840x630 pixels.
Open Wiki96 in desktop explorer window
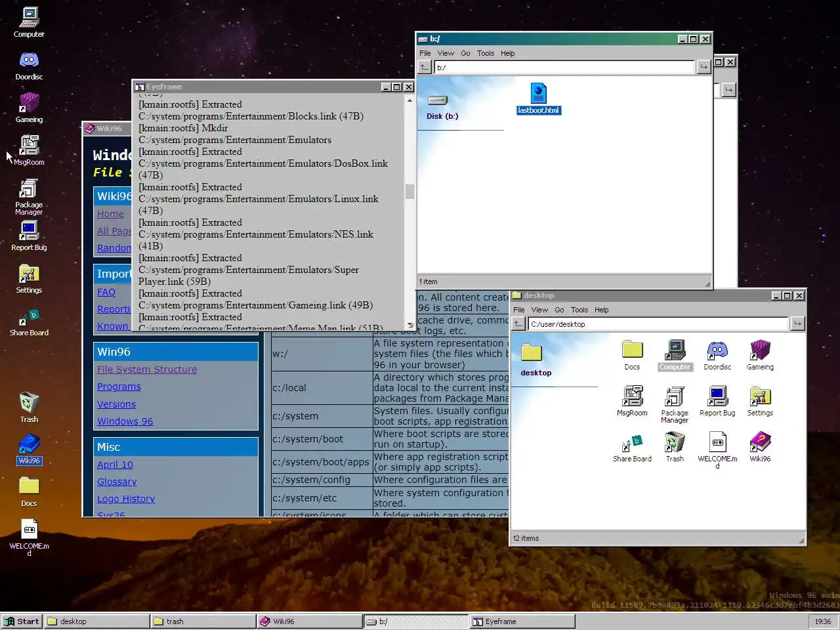pos(760,448)
